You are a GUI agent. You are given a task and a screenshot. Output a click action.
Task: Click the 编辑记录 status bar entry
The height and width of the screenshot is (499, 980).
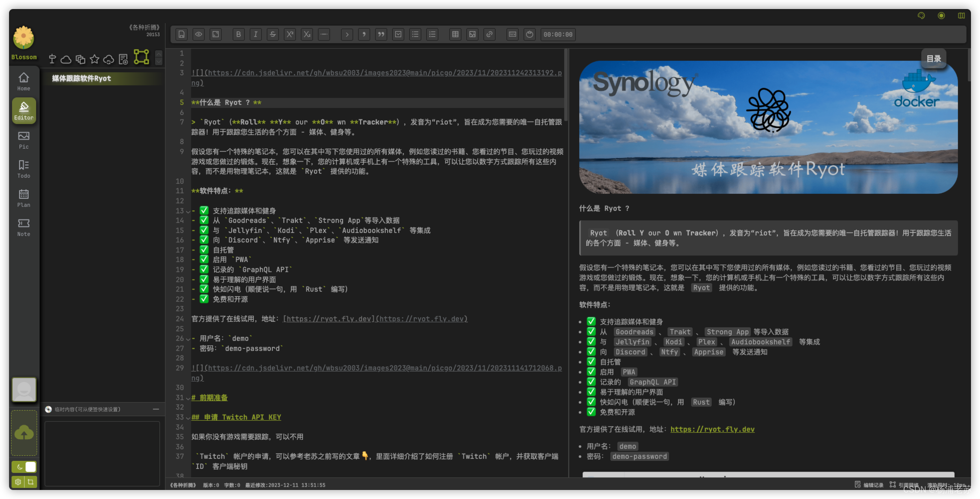coord(869,485)
